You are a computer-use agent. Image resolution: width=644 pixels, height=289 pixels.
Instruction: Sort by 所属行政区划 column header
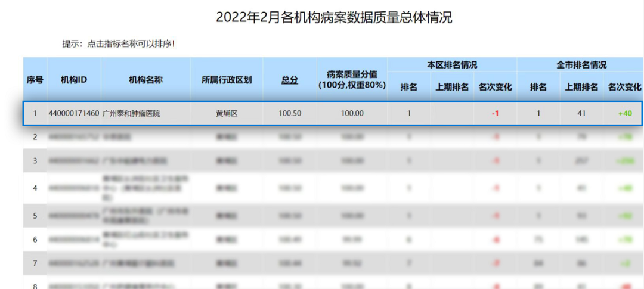(x=227, y=80)
